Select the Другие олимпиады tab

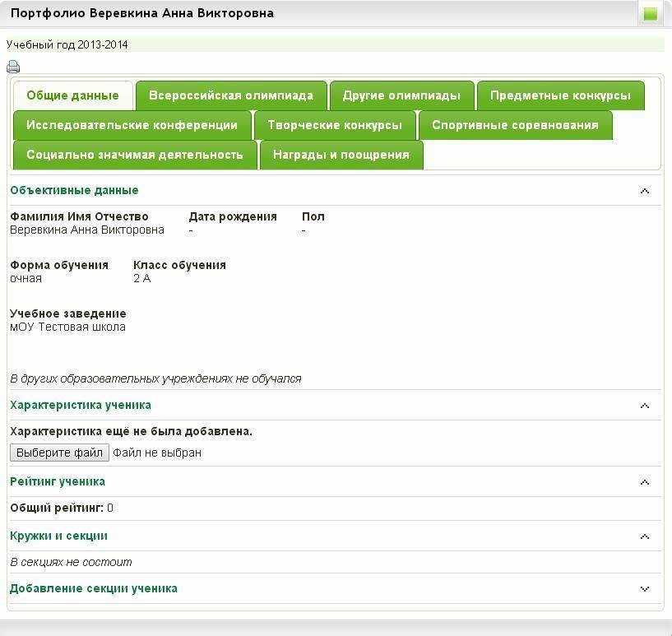coord(401,95)
